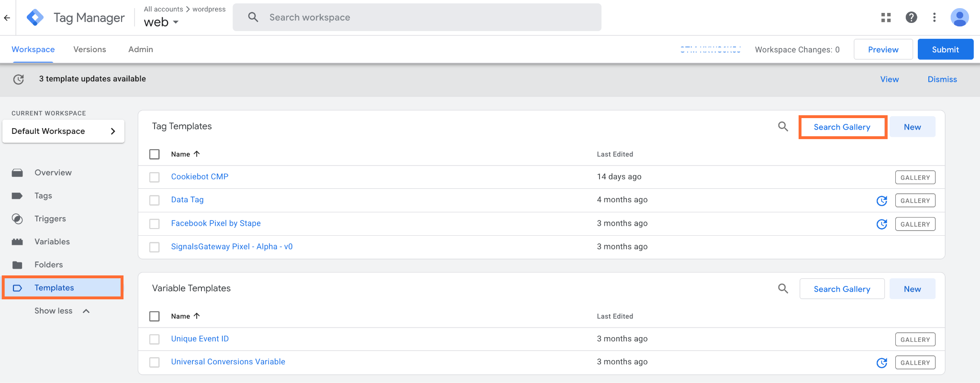Click the Variables sidebar icon

pyautogui.click(x=17, y=241)
